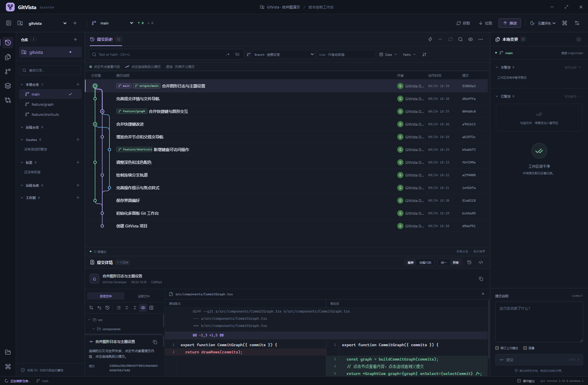
Task: Click the commit message text area
Action: pos(539,322)
